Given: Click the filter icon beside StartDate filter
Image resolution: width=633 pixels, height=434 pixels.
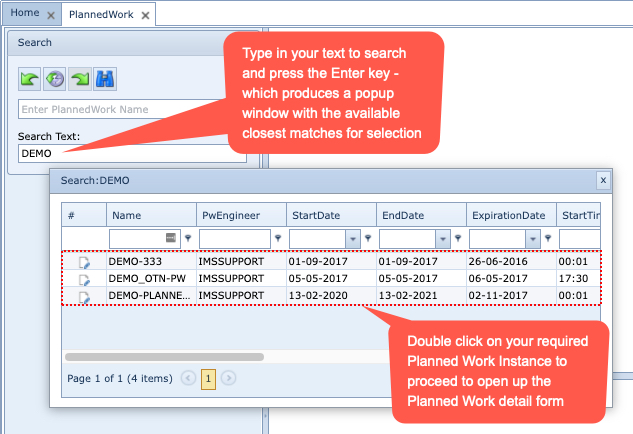Looking at the screenshot, I should point(368,238).
